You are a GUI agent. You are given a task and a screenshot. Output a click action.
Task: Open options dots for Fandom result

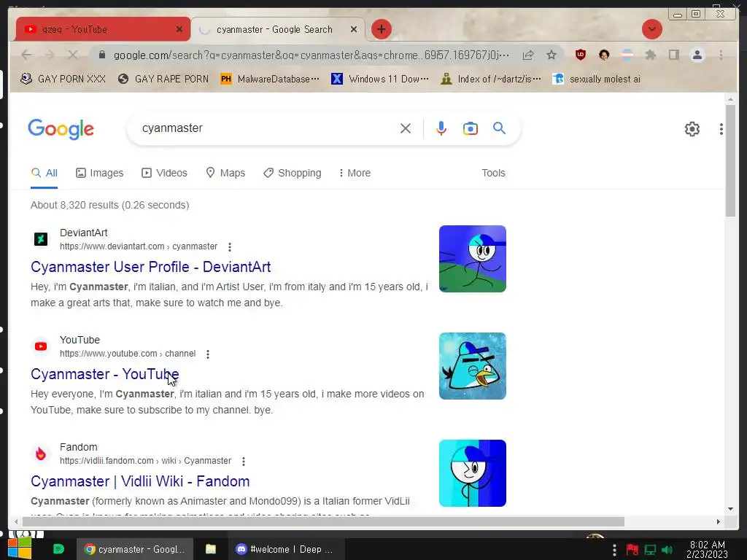click(x=244, y=462)
